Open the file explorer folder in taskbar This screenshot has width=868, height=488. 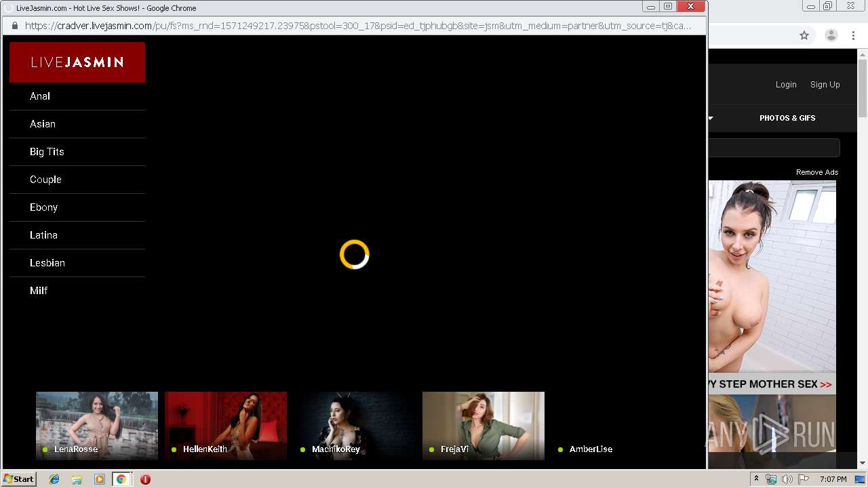coord(77,479)
